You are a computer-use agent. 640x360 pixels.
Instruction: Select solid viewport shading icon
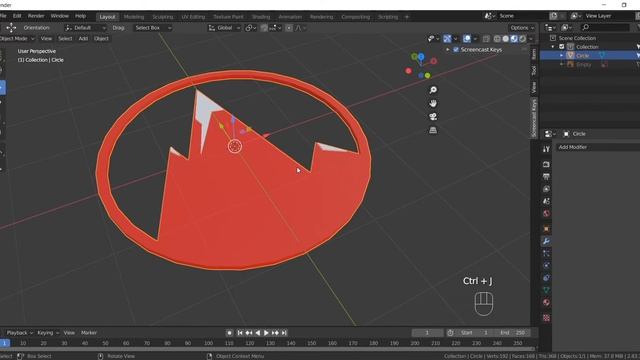click(506, 39)
